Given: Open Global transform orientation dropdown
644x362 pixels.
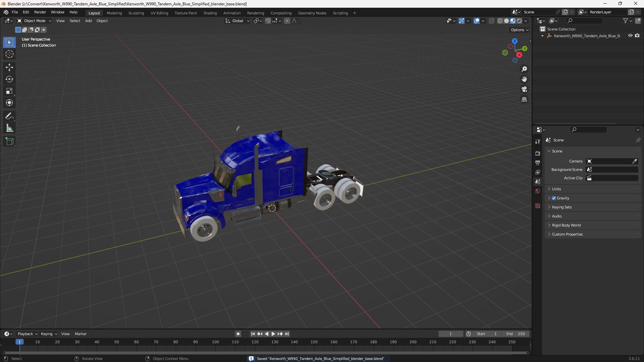Looking at the screenshot, I should (x=237, y=21).
